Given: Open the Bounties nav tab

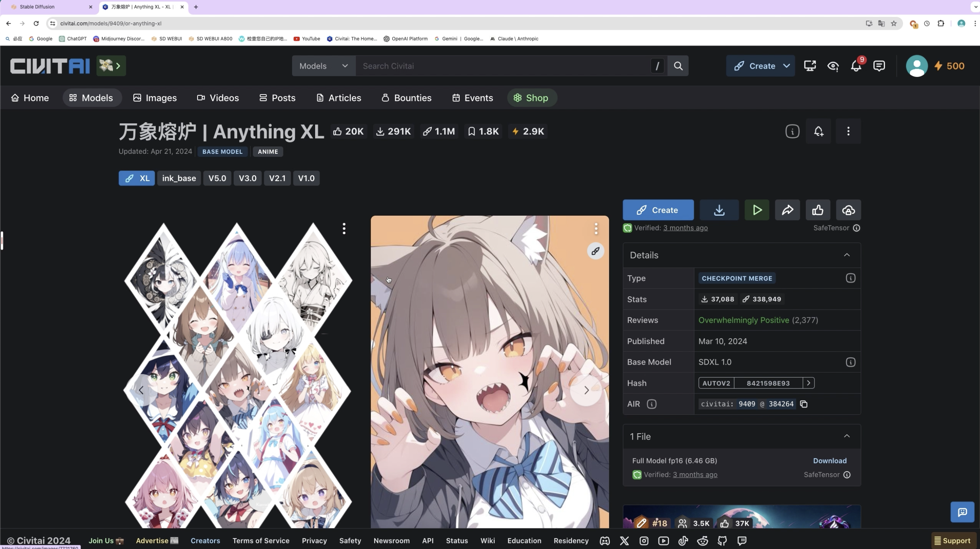Looking at the screenshot, I should [x=406, y=98].
